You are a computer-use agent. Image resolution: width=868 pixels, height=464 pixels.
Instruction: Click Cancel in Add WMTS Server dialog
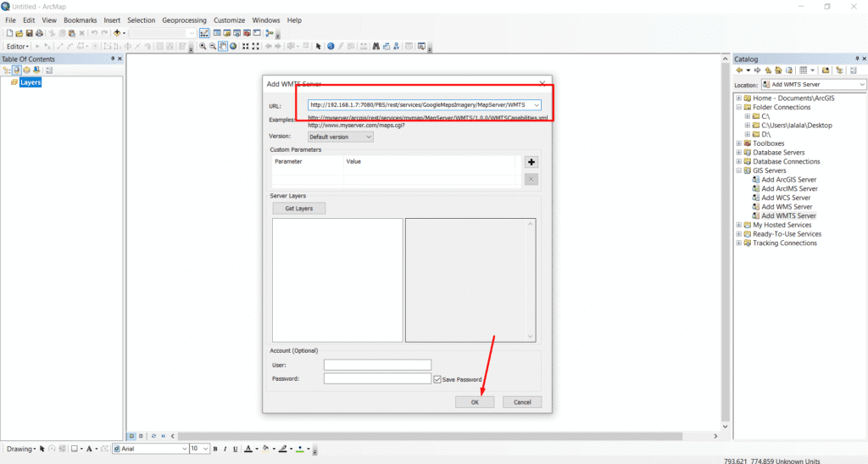pos(522,403)
